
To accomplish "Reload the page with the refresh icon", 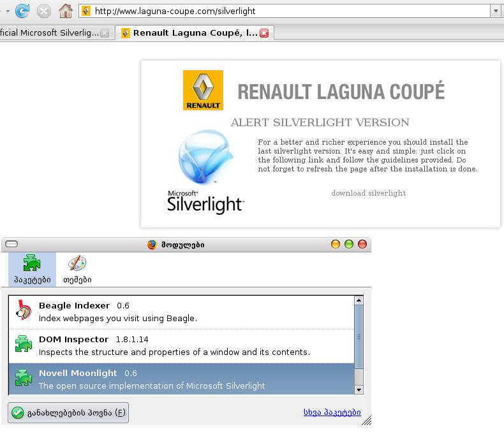I will (x=22, y=11).
